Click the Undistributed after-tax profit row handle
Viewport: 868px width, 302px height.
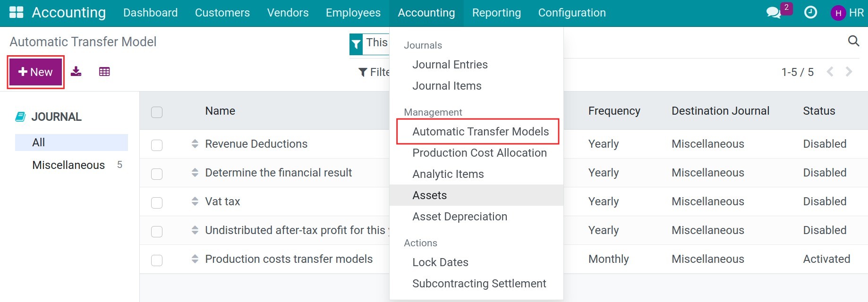pos(195,230)
